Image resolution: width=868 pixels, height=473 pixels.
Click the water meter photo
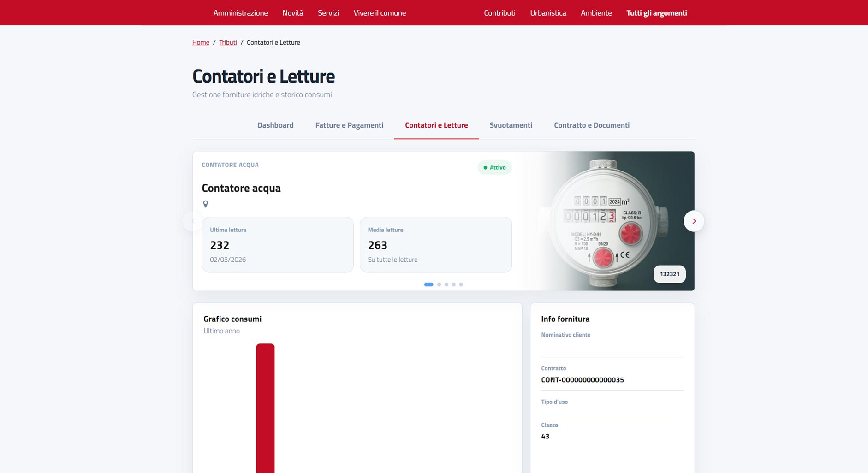[x=608, y=221]
